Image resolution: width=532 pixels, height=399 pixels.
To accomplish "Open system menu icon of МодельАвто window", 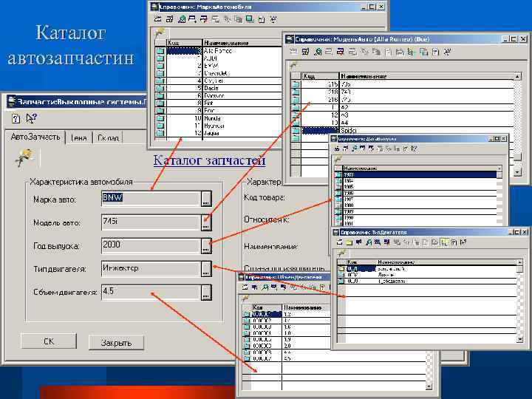I will pyautogui.click(x=290, y=39).
